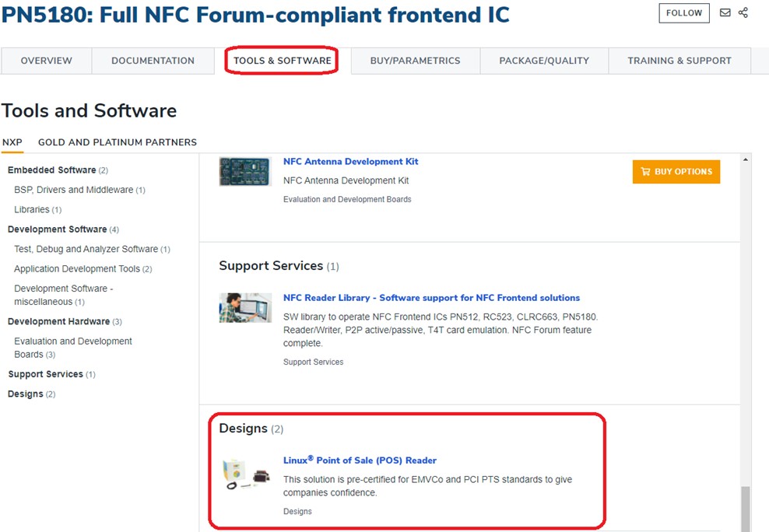Select the Tools & Software tab
This screenshot has height=532, width=769.
tap(282, 61)
